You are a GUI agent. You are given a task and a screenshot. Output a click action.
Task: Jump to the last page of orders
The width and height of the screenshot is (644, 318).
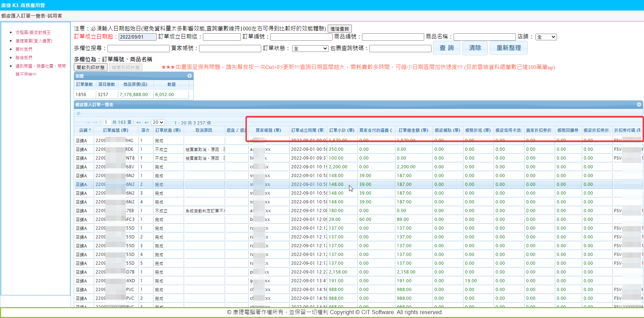(x=146, y=122)
